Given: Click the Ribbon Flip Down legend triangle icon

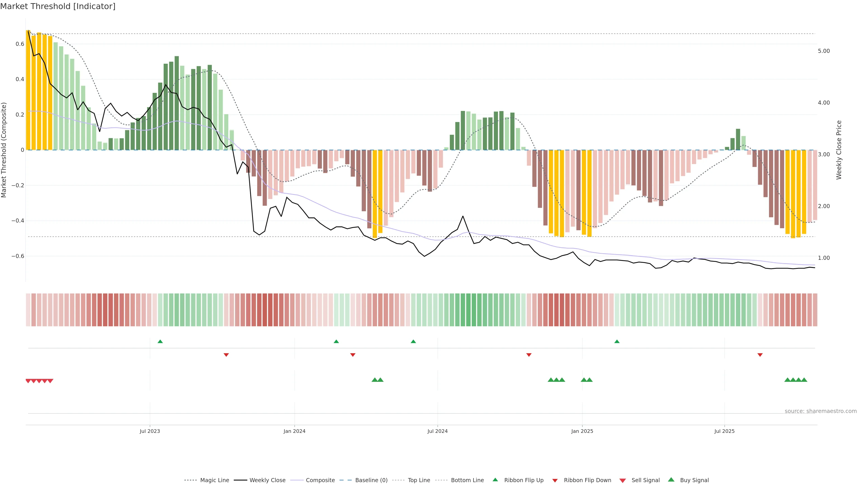Looking at the screenshot, I should (555, 481).
